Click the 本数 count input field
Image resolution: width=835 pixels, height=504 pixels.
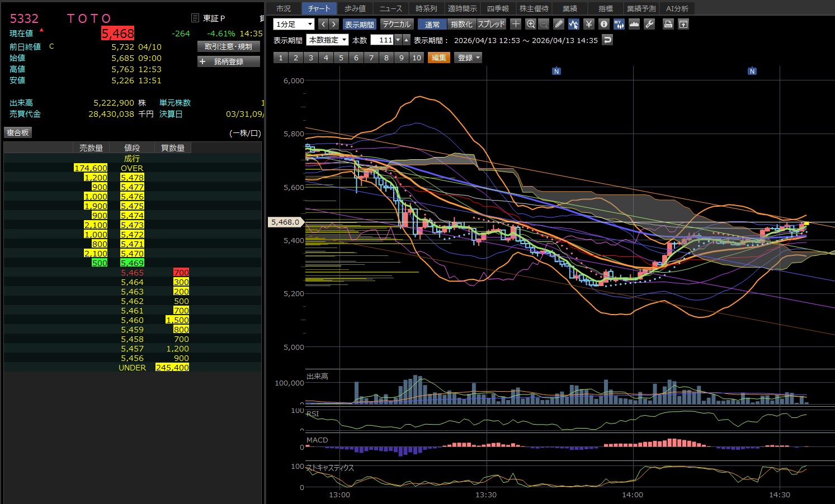(x=383, y=40)
